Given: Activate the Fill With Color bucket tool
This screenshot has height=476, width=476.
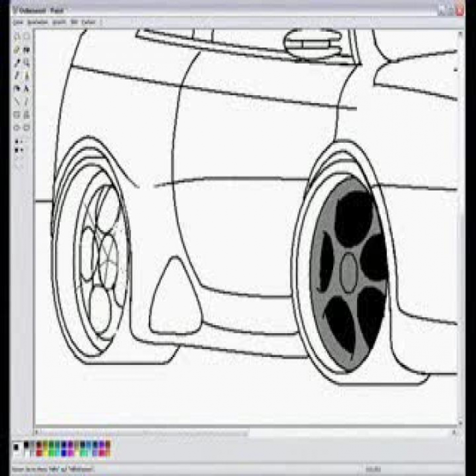Looking at the screenshot, I should (x=27, y=50).
